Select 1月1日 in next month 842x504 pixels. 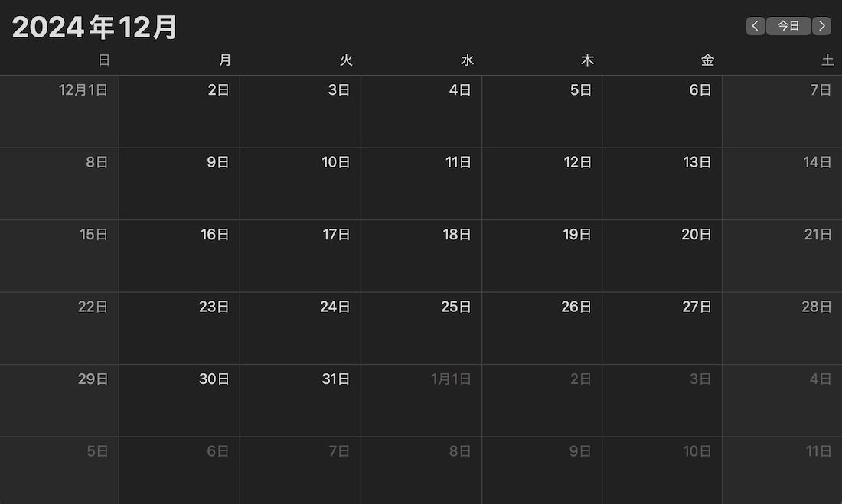[x=422, y=401]
